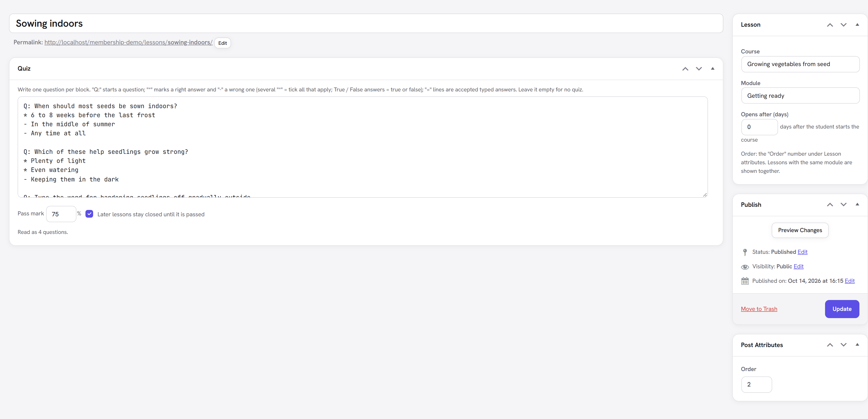Uncheck later lessons stay closed checkbox
The image size is (868, 419).
point(89,214)
